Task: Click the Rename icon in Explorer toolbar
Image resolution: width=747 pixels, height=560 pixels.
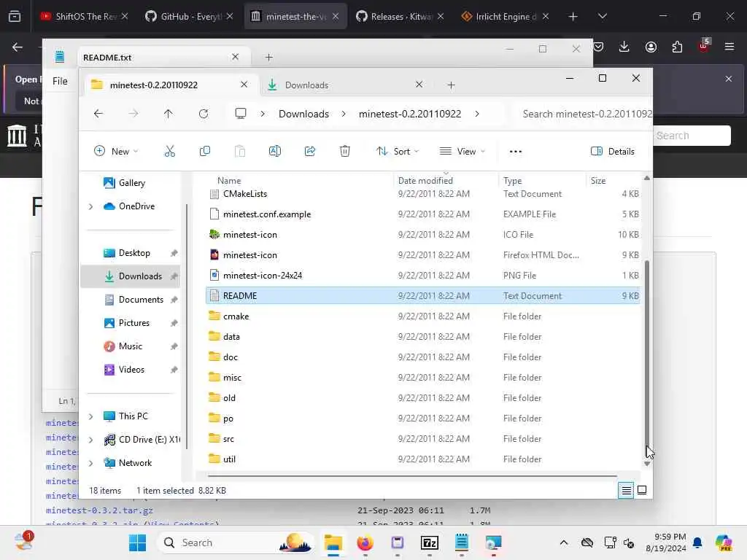Action: 275,152
